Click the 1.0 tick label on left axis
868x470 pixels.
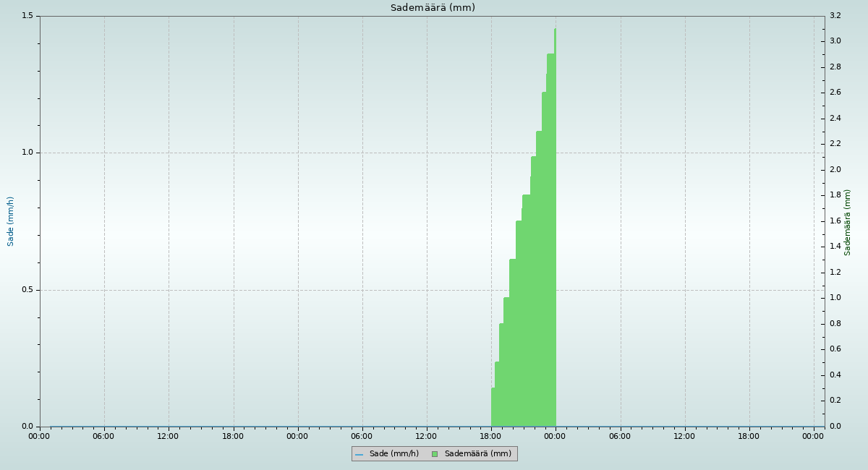pyautogui.click(x=28, y=153)
